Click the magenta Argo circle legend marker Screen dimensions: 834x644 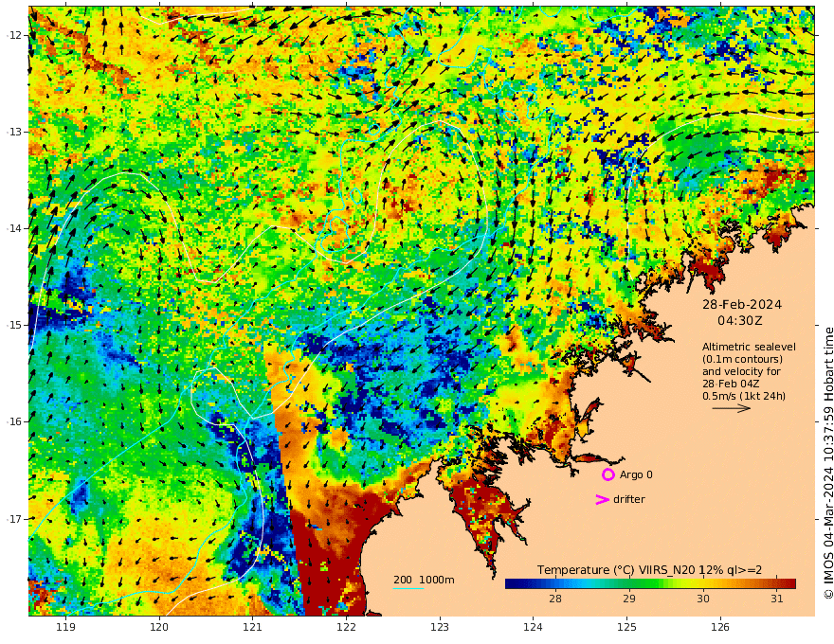(x=607, y=474)
